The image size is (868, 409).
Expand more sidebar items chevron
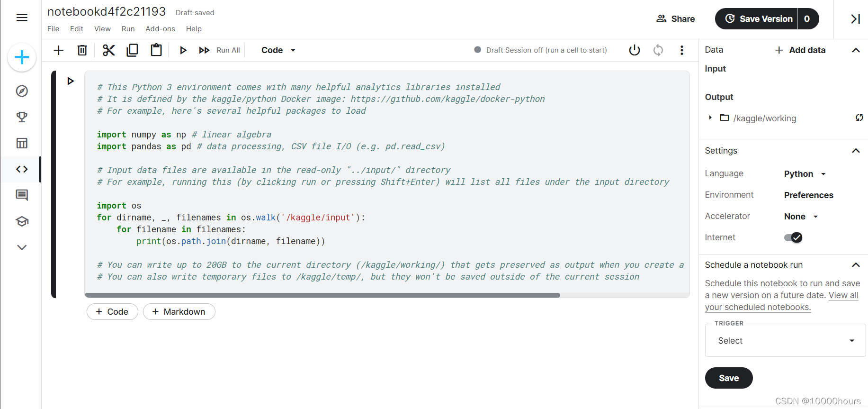[x=22, y=247]
